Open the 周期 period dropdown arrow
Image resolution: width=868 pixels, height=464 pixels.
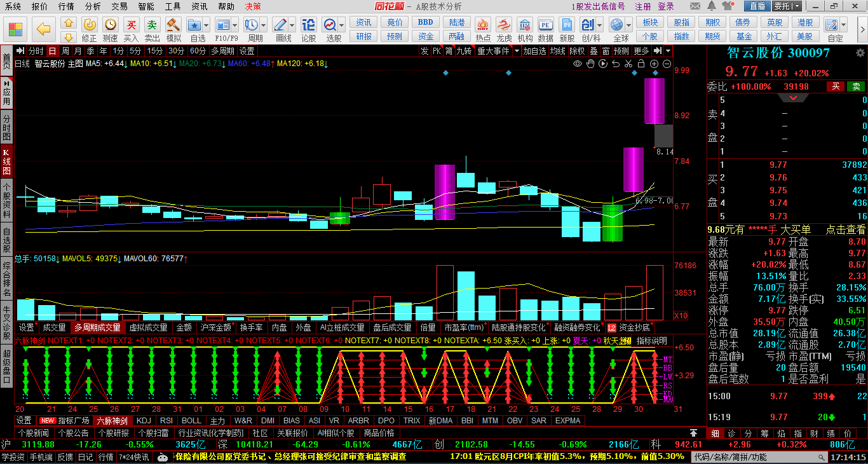coord(263,25)
